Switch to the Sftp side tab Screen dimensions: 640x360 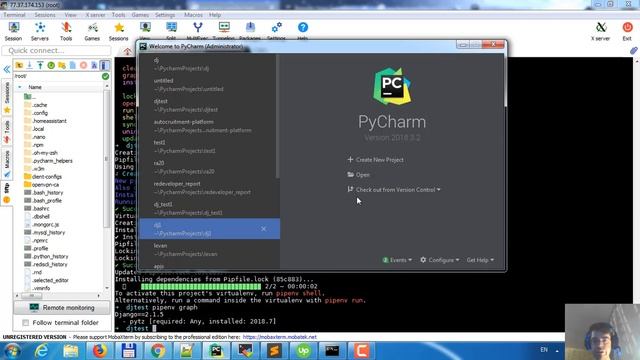[7, 193]
